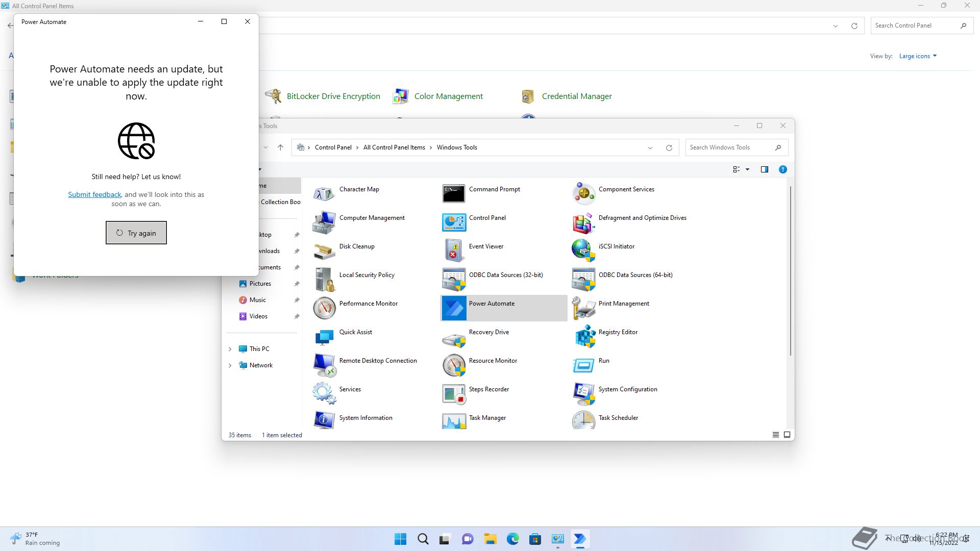Open File Explorer from taskbar

490,539
